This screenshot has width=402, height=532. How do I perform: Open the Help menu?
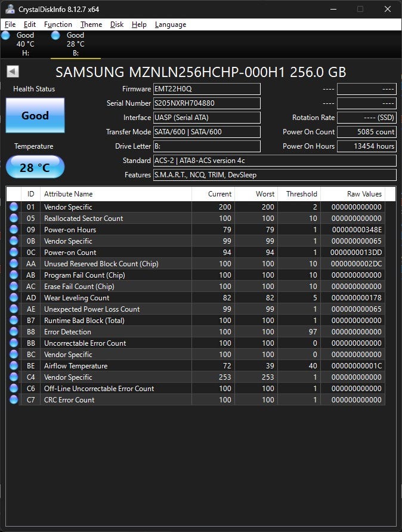pyautogui.click(x=139, y=24)
